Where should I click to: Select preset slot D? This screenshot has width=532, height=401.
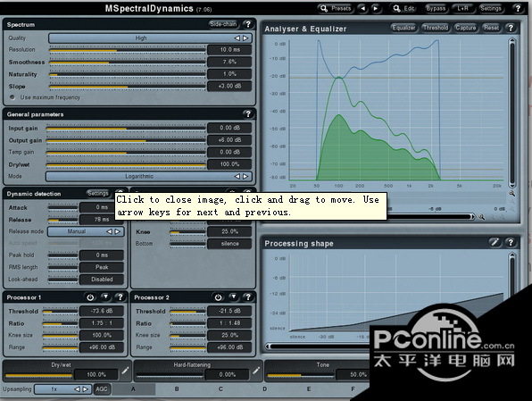click(264, 389)
